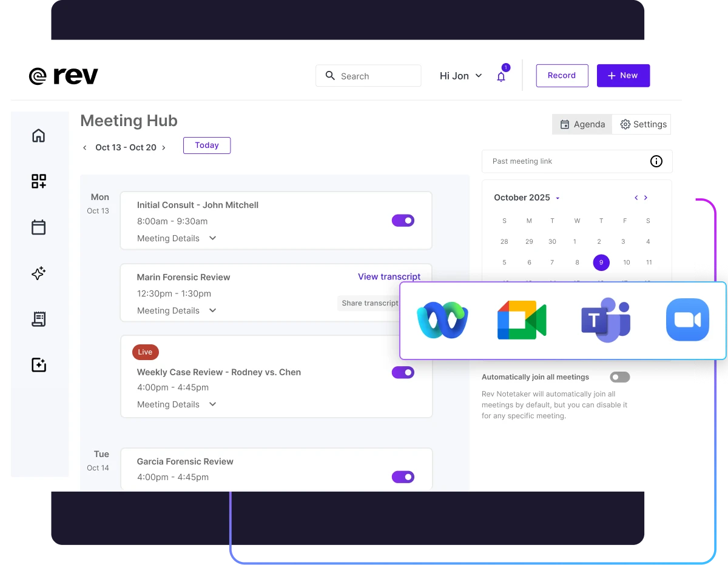Click the Past meeting link field
This screenshot has height=565, width=728.
(577, 161)
